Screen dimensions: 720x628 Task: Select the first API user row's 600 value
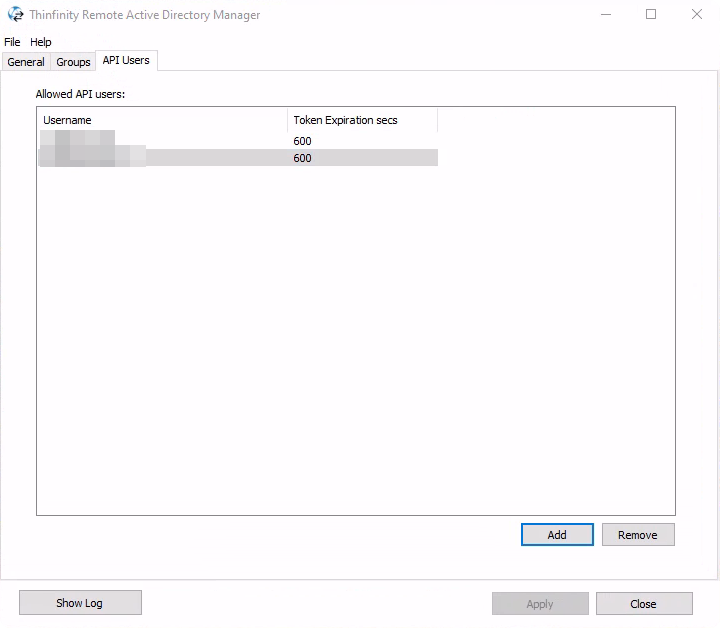[302, 141]
